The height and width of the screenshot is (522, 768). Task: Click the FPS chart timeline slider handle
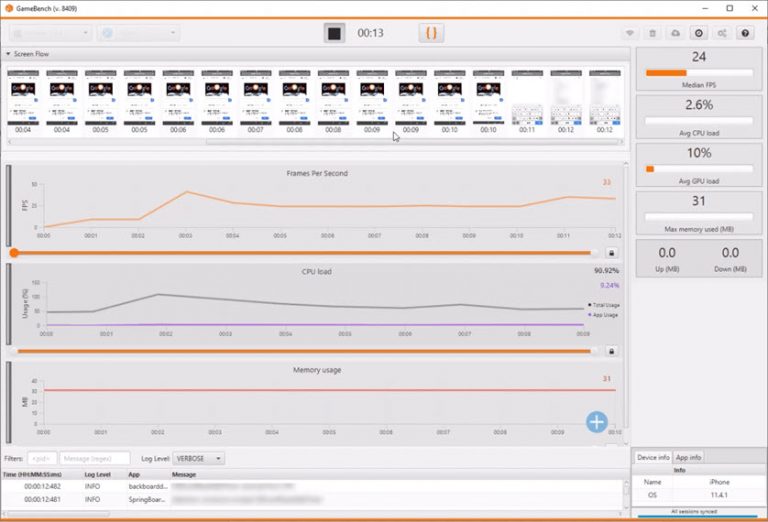[x=14, y=253]
